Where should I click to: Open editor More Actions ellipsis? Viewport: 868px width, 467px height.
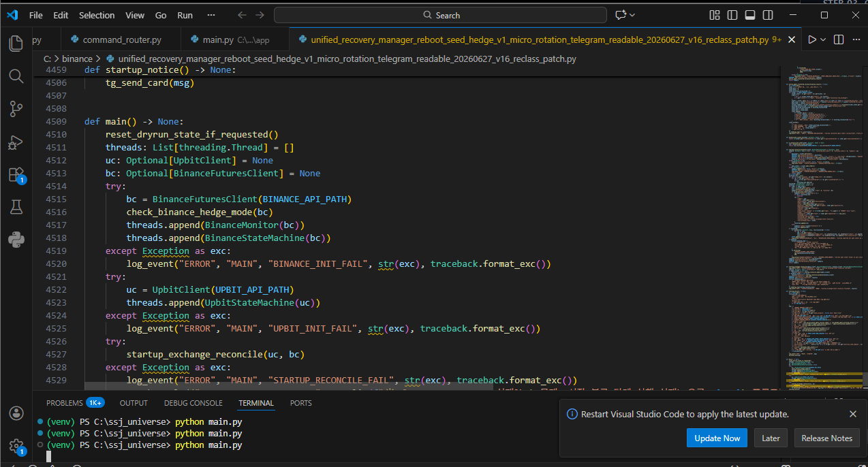pyautogui.click(x=856, y=40)
